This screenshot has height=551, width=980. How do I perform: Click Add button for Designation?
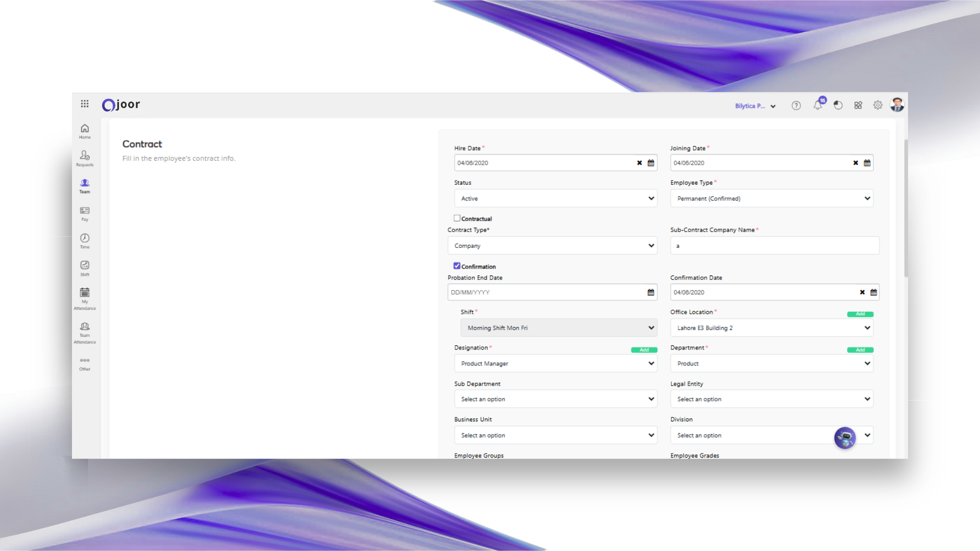pyautogui.click(x=644, y=350)
